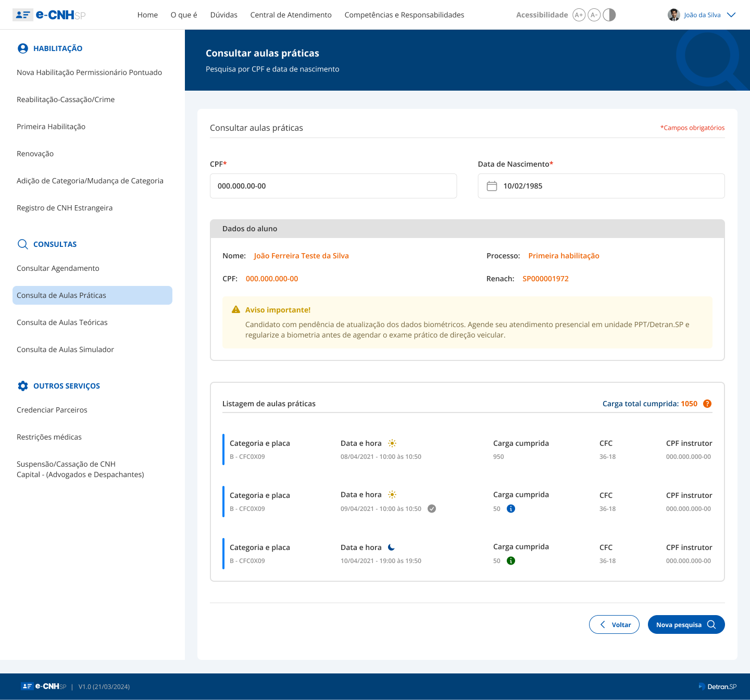750x700 pixels.
Task: Click the CPF input field
Action: [x=333, y=186]
